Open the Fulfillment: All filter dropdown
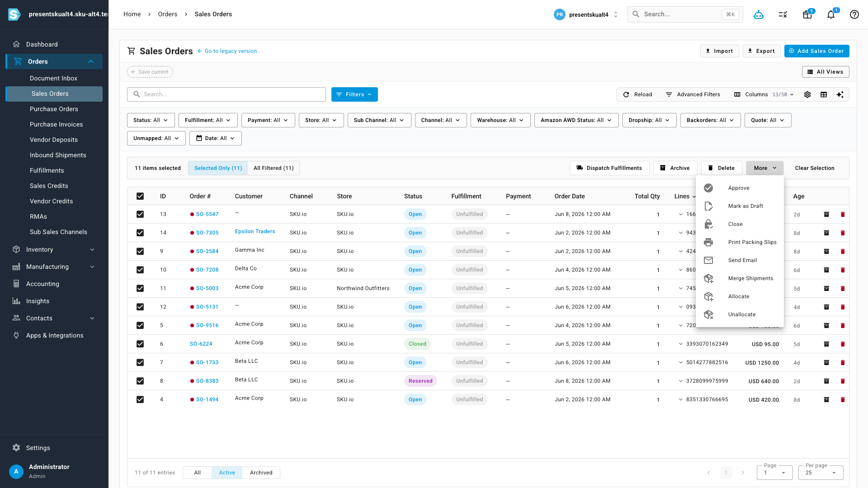 208,120
